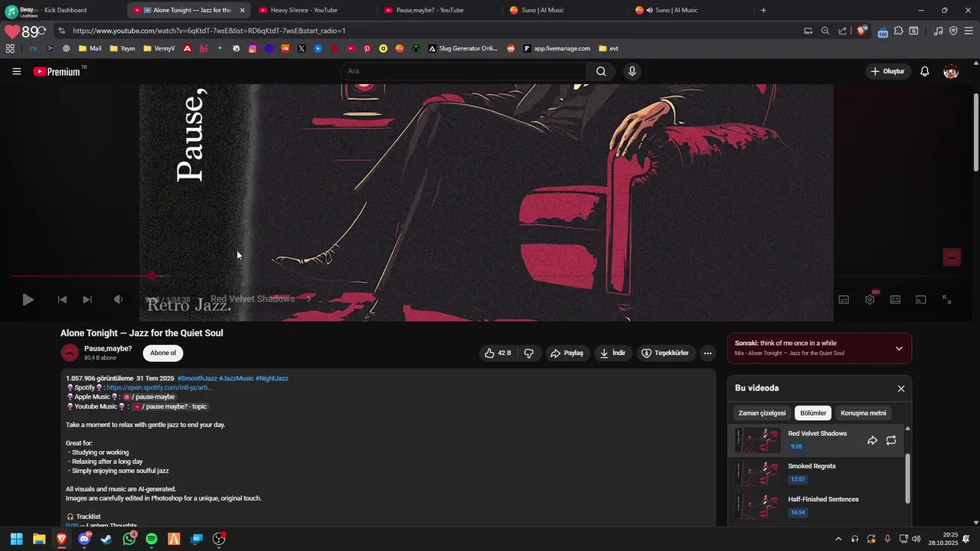Click the 9:28 chapter timestamp
This screenshot has height=551, width=980.
pyautogui.click(x=796, y=447)
